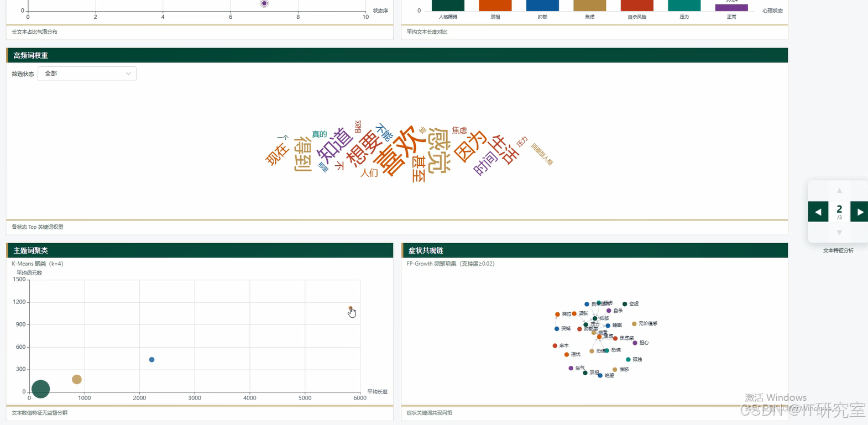Open the 筛选状态 dropdown showing 全部
The height and width of the screenshot is (425, 868).
(x=87, y=74)
